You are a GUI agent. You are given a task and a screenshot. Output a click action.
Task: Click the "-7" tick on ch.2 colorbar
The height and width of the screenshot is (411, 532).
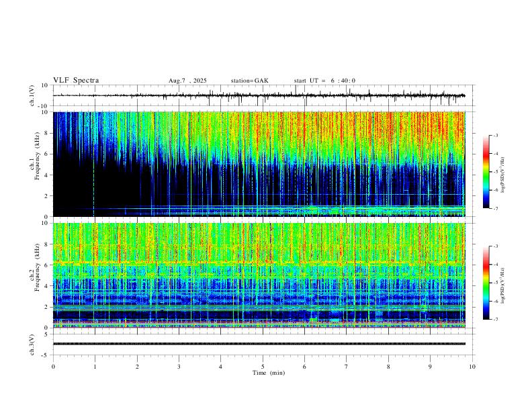coord(495,320)
